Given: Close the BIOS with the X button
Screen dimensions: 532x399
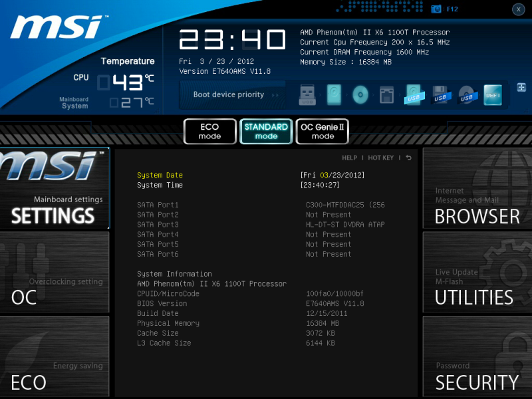Looking at the screenshot, I should pyautogui.click(x=519, y=9).
